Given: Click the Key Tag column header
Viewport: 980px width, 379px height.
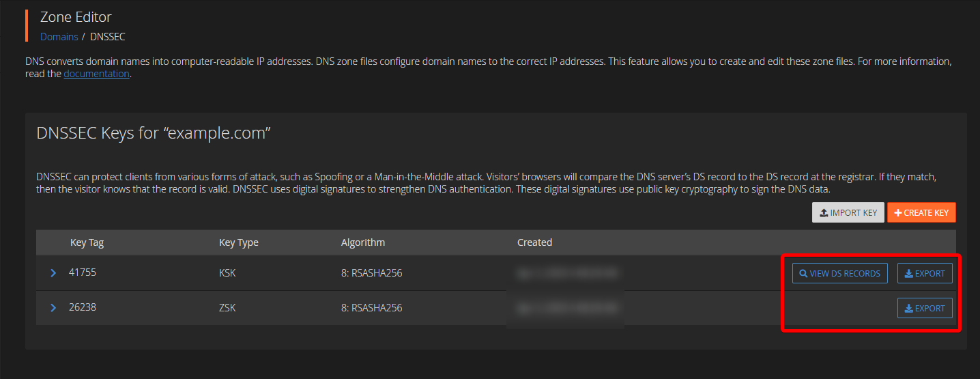Looking at the screenshot, I should pyautogui.click(x=87, y=242).
